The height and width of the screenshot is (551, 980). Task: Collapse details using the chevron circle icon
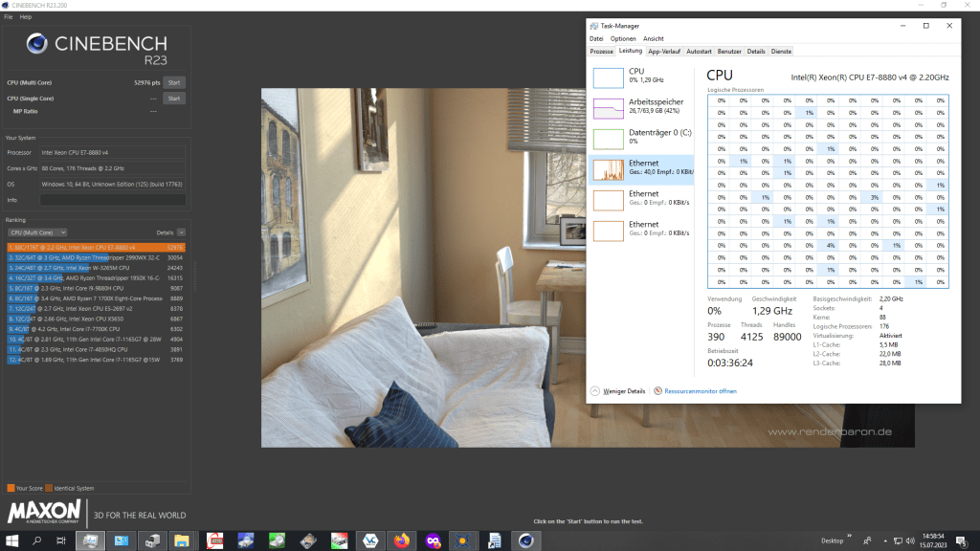click(594, 391)
